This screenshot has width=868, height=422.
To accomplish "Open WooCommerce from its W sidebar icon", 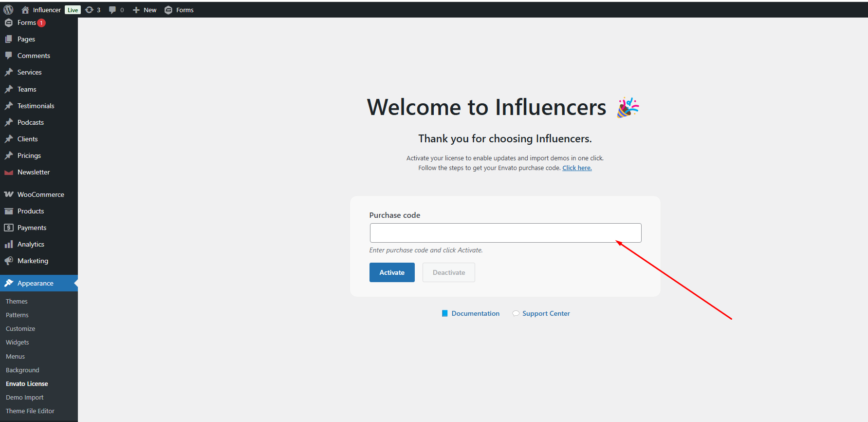I will 9,194.
